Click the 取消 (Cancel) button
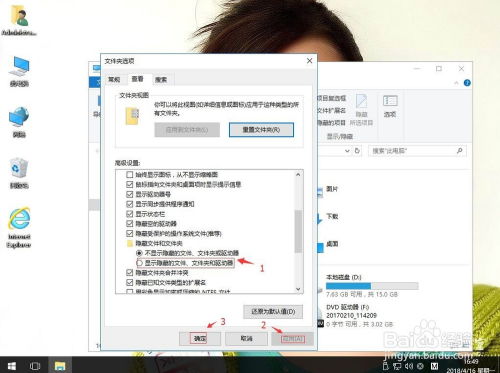 click(x=246, y=339)
